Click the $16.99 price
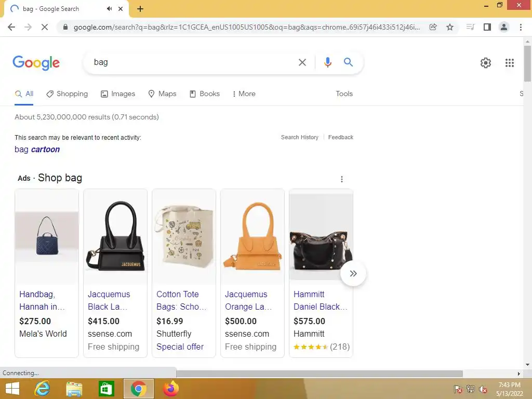This screenshot has width=532, height=399. tap(170, 321)
